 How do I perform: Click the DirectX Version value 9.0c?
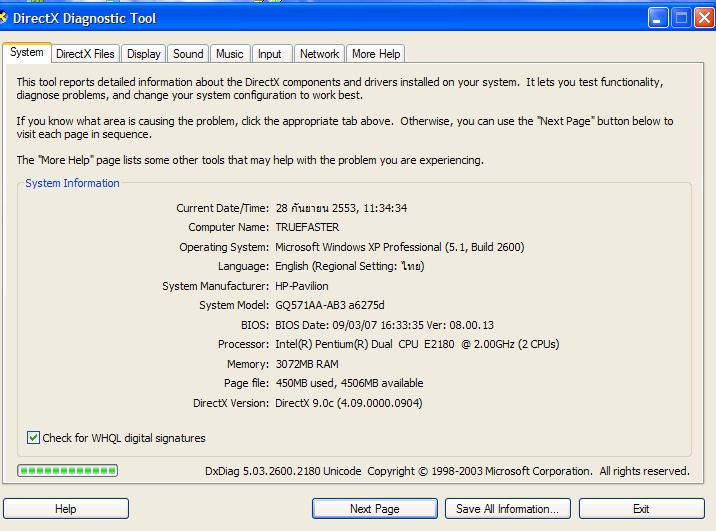[x=348, y=403]
